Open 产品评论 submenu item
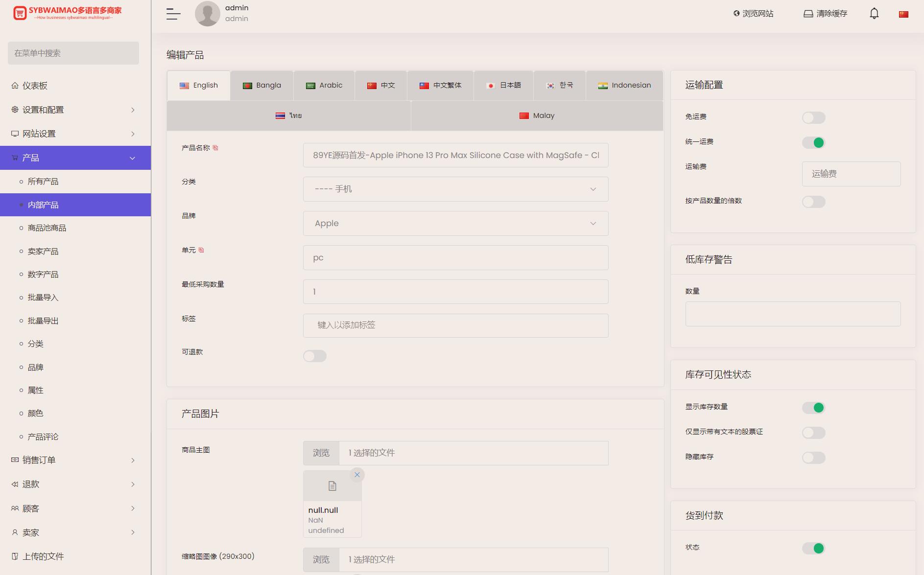Viewport: 924px width, 575px height. tap(75, 437)
